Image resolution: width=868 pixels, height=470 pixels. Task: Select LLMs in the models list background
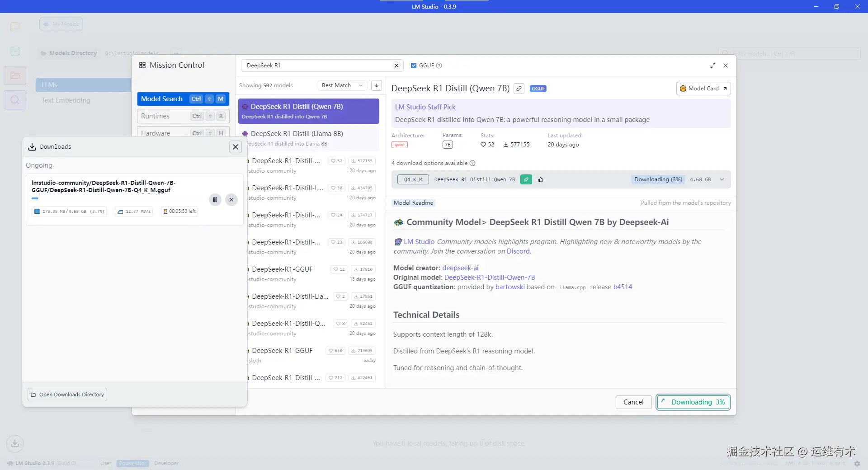click(83, 85)
